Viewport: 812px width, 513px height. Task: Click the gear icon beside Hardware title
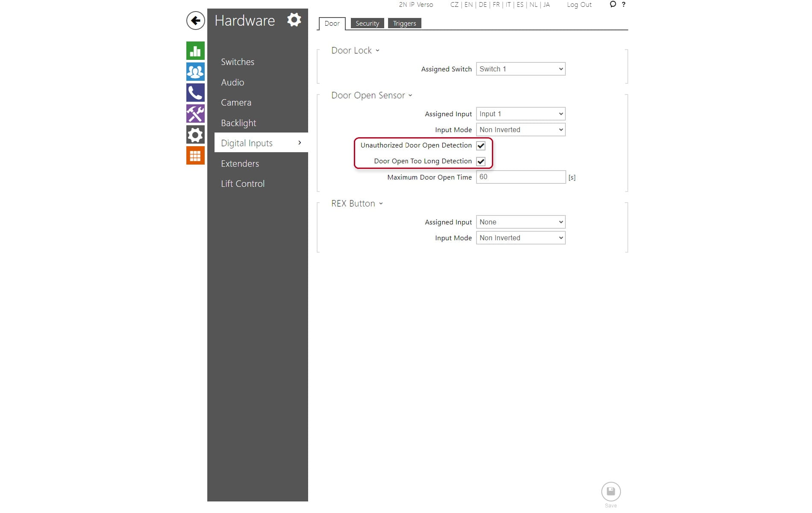coord(294,20)
